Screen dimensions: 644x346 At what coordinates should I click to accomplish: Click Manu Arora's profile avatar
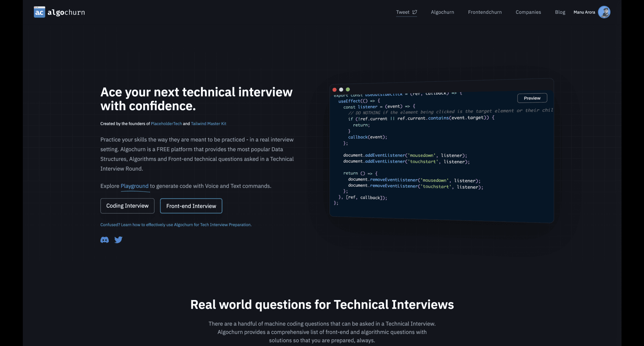coord(604,12)
